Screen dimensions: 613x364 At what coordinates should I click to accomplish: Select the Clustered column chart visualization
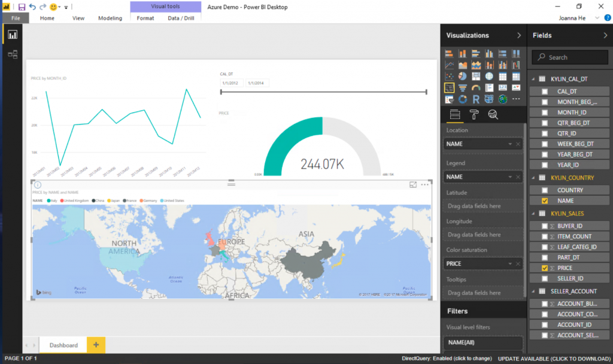(x=489, y=53)
